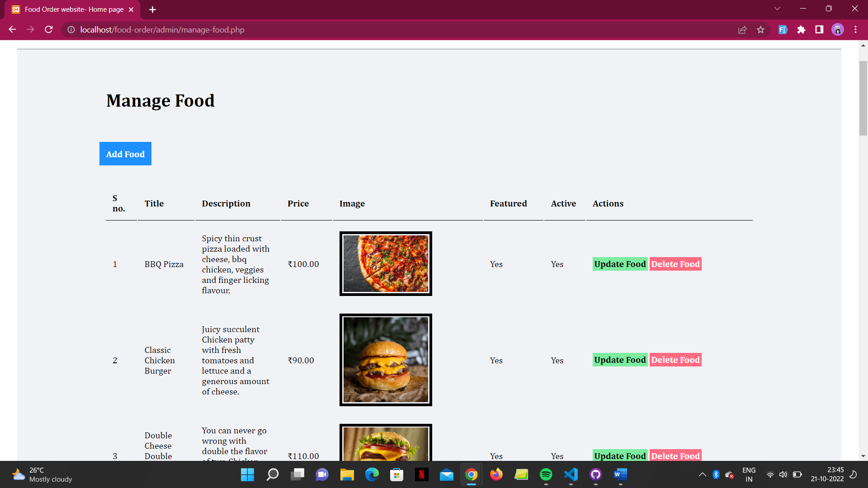Click the blue FT extension icon
Screen dimensions: 868x488
[783, 29]
